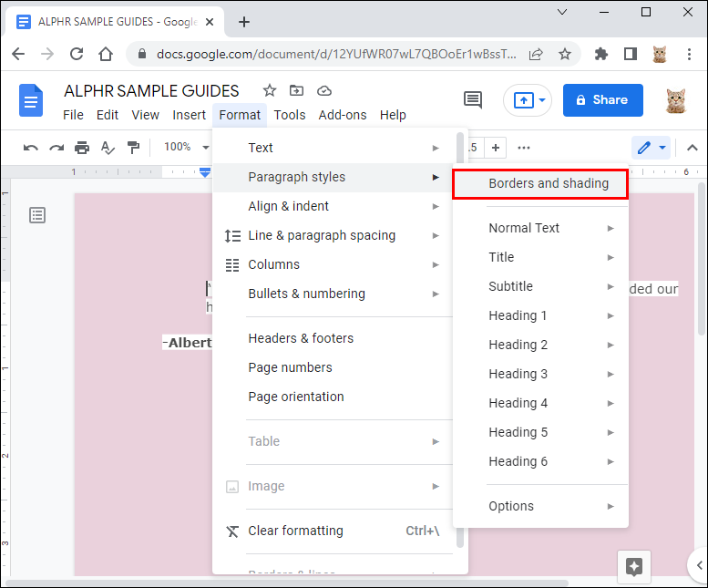The height and width of the screenshot is (588, 708).
Task: Select Paragraph styles in Format menu
Action: [333, 177]
